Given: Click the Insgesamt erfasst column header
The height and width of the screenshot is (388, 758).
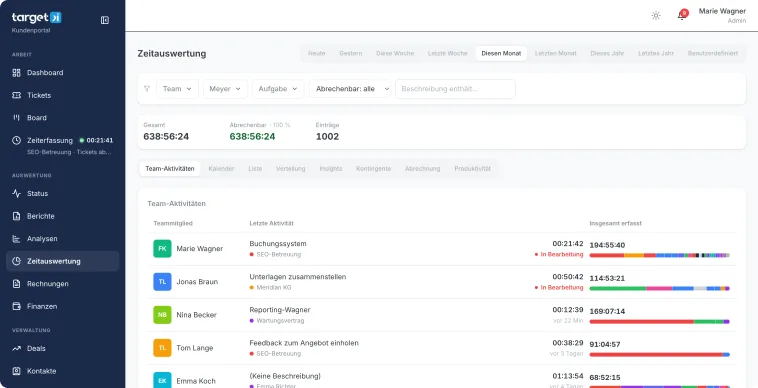Looking at the screenshot, I should point(615,223).
